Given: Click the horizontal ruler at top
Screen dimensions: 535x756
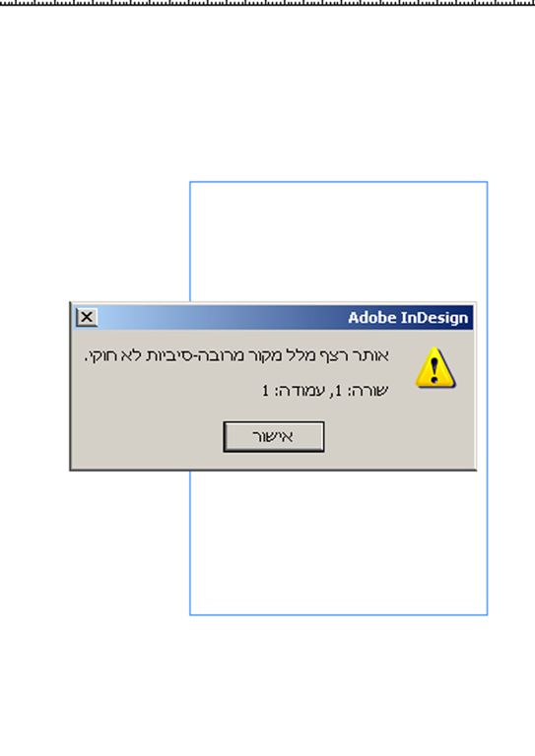Looking at the screenshot, I should [267, 3].
